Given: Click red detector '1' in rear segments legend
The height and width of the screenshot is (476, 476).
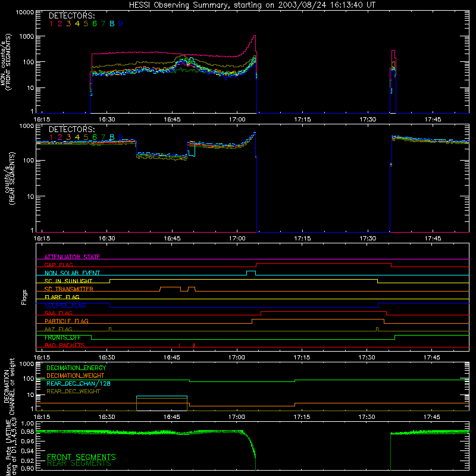Looking at the screenshot, I should [x=51, y=137].
